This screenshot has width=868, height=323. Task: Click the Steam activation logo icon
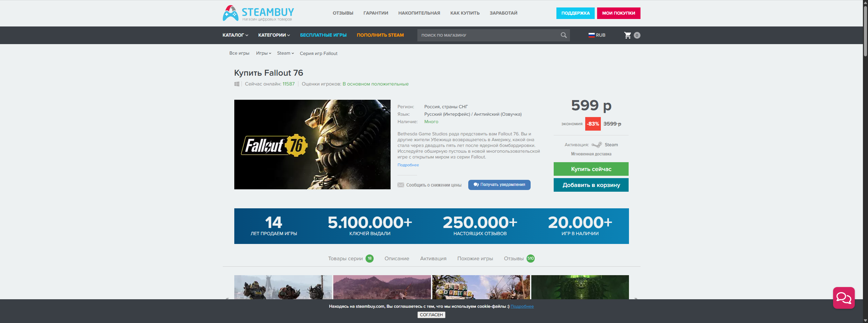pos(597,145)
